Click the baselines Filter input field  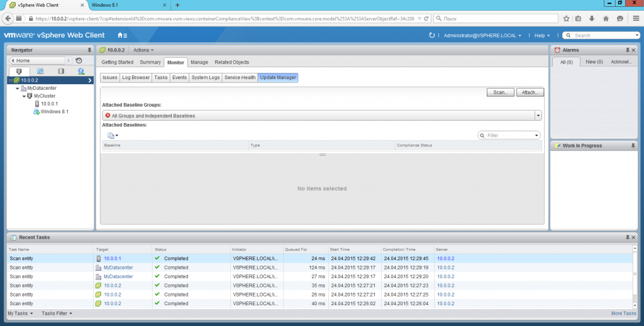509,135
